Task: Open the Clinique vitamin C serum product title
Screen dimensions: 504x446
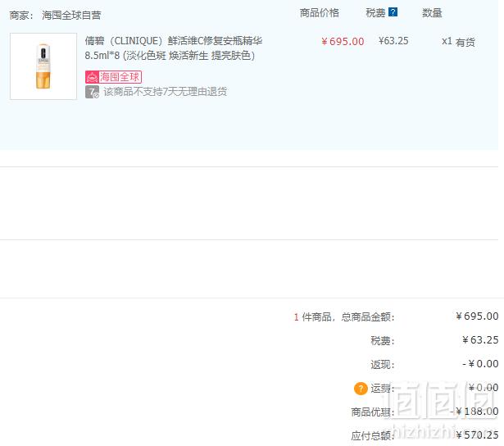Action: pyautogui.click(x=174, y=48)
